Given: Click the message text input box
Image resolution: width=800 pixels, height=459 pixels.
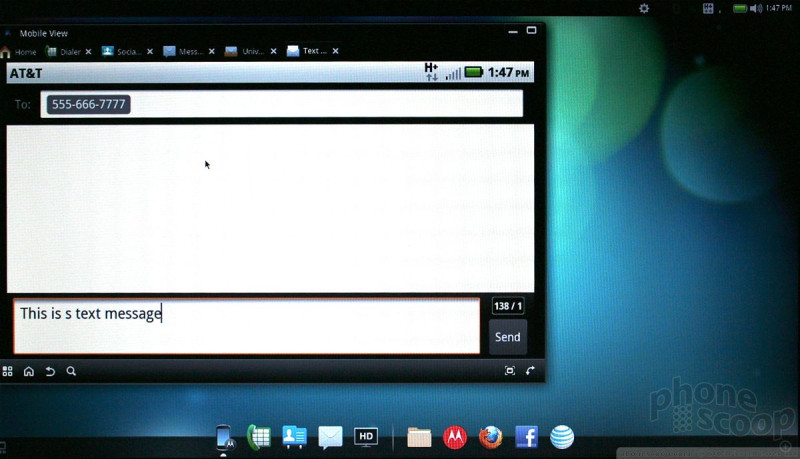Looking at the screenshot, I should click(x=246, y=326).
